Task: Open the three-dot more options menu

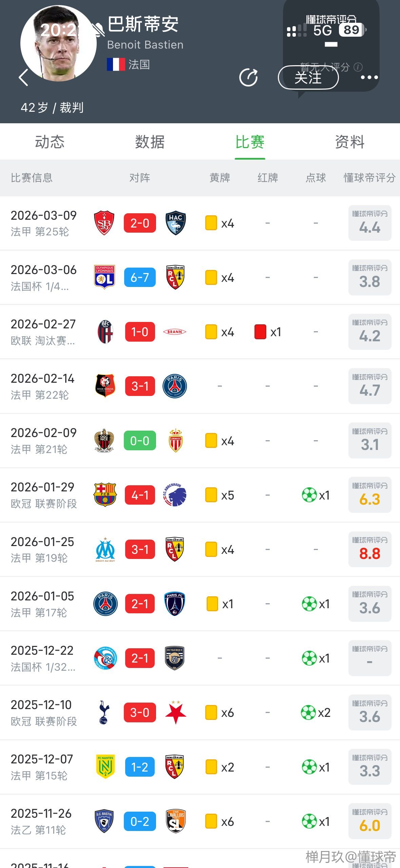Action: click(369, 77)
